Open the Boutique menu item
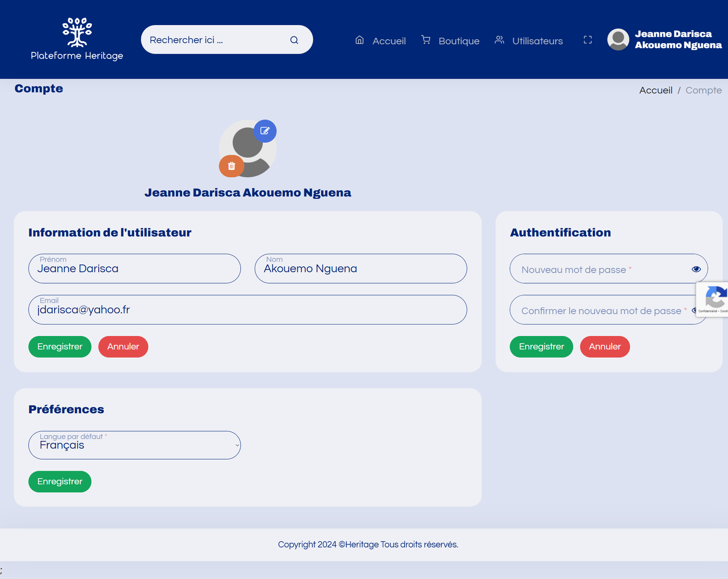The width and height of the screenshot is (728, 579). tap(450, 41)
